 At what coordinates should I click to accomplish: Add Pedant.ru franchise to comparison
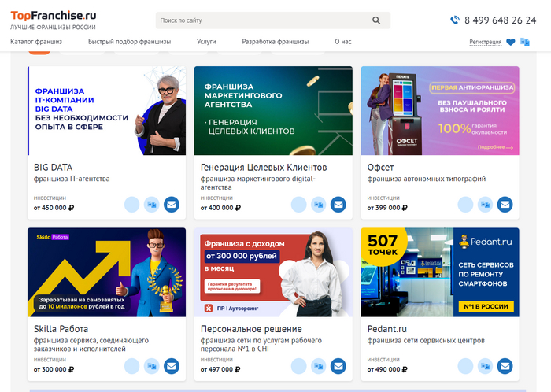485,366
